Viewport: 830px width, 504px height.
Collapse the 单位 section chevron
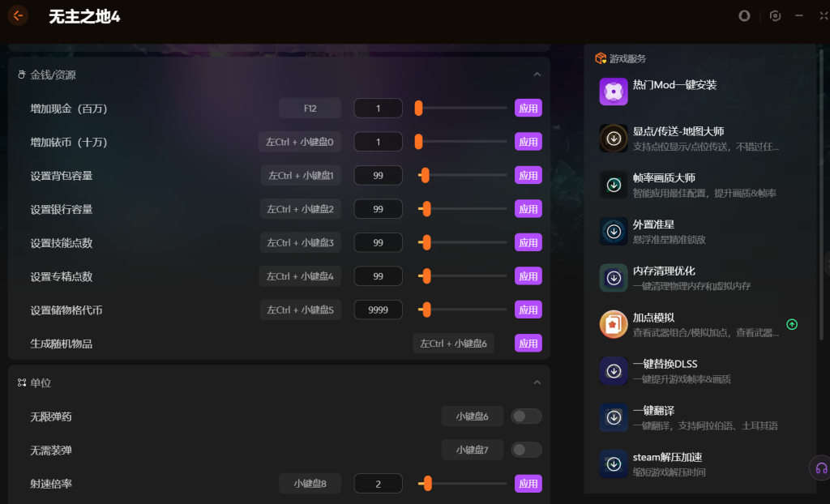pos(537,382)
